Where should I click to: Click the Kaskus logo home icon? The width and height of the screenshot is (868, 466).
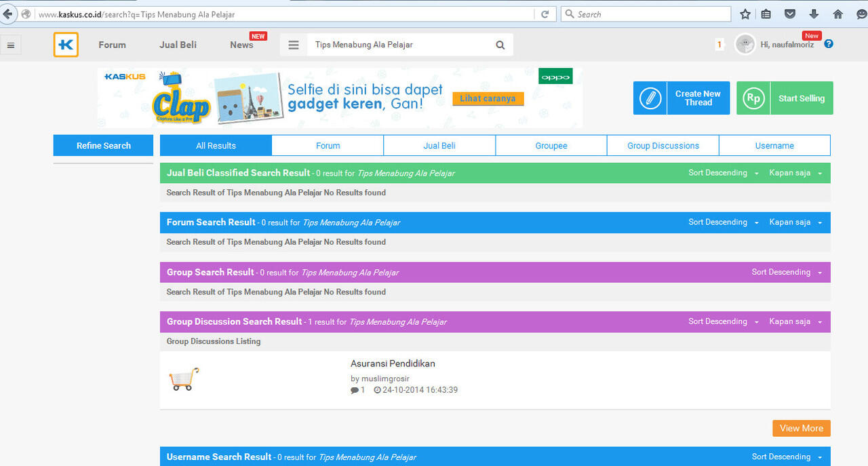tap(66, 45)
